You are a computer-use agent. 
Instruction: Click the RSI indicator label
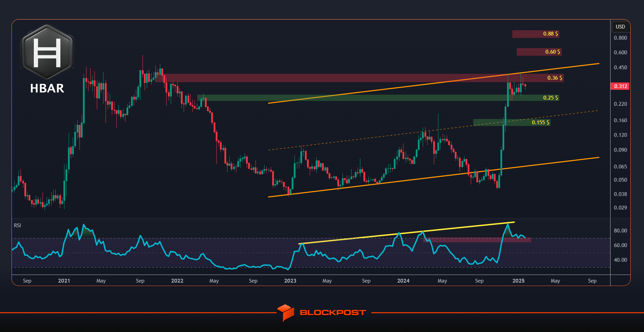click(x=17, y=226)
